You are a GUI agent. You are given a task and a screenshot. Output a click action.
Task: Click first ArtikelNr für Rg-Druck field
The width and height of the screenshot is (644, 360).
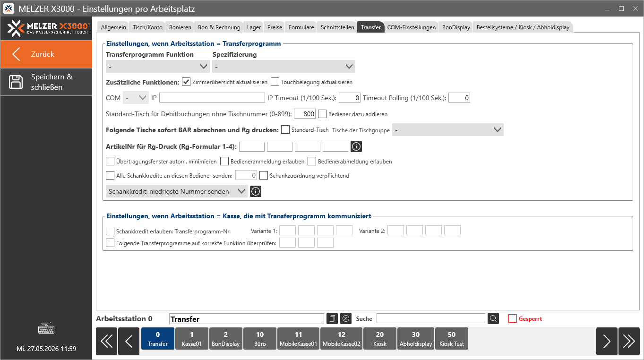[252, 146]
